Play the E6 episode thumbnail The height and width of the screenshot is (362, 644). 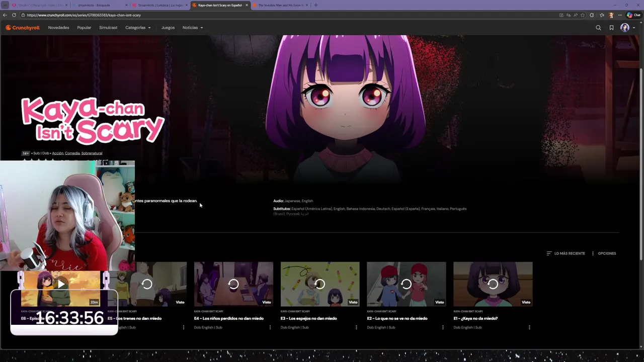pos(61,285)
